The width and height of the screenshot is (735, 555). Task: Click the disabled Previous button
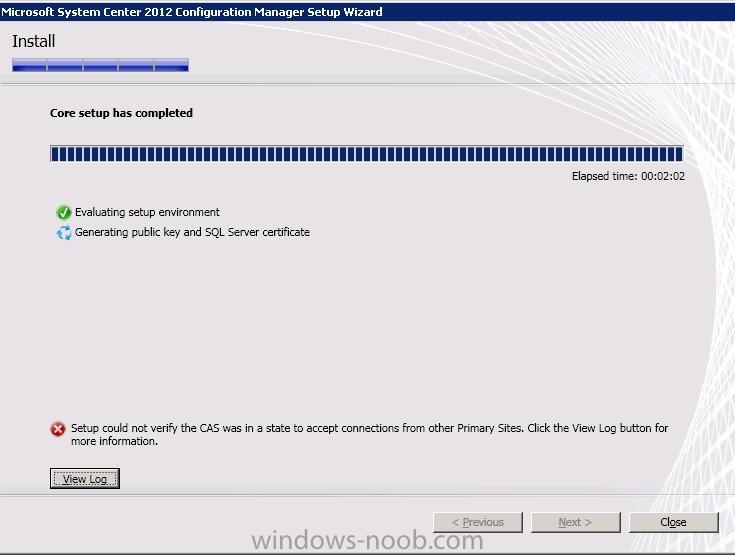point(478,522)
